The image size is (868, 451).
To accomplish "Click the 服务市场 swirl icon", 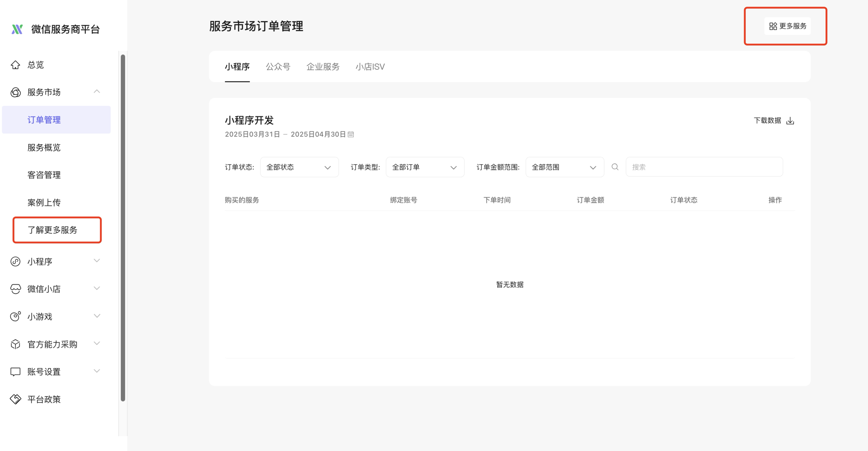I will (15, 93).
